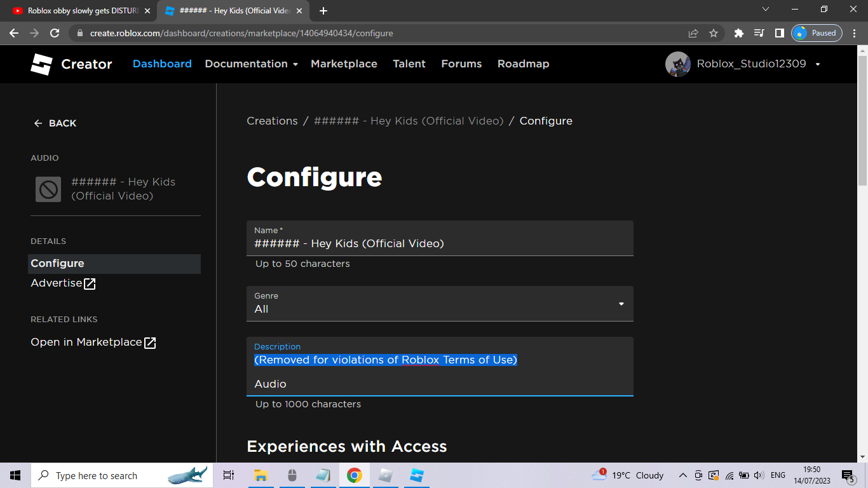Click the external link icon beside Advertise
The width and height of the screenshot is (868, 488).
pos(90,284)
